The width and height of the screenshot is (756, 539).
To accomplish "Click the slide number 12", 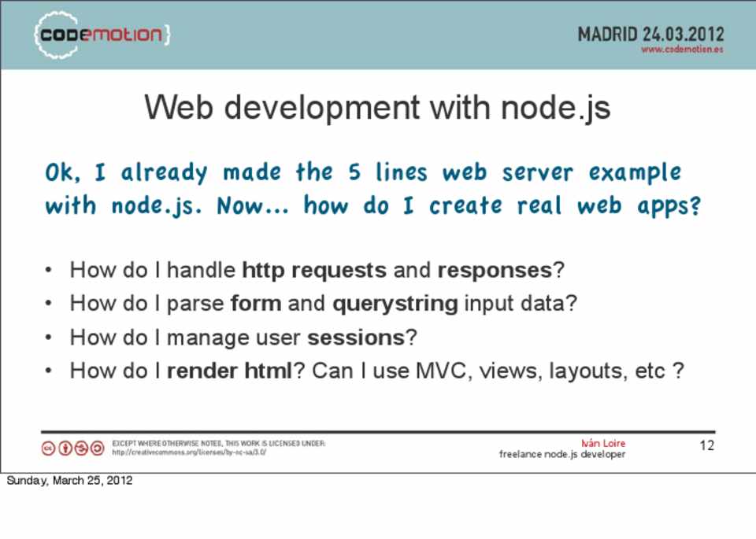I will tap(706, 446).
